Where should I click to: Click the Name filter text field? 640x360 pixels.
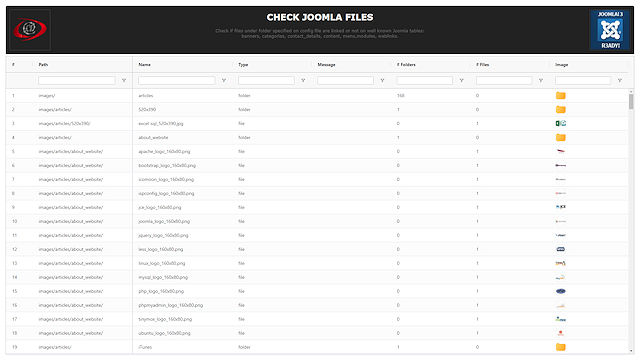click(177, 81)
